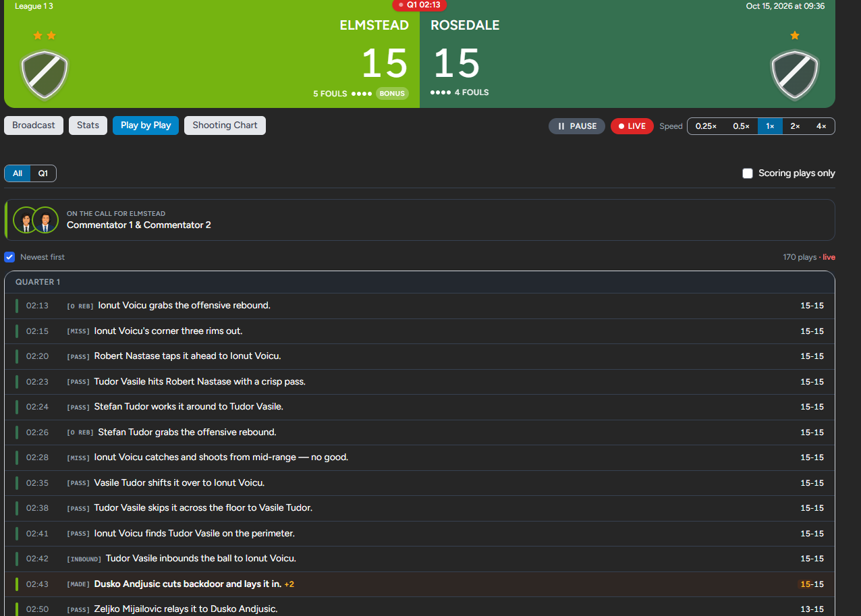Click the O REB tag at 02:13

pos(80,306)
